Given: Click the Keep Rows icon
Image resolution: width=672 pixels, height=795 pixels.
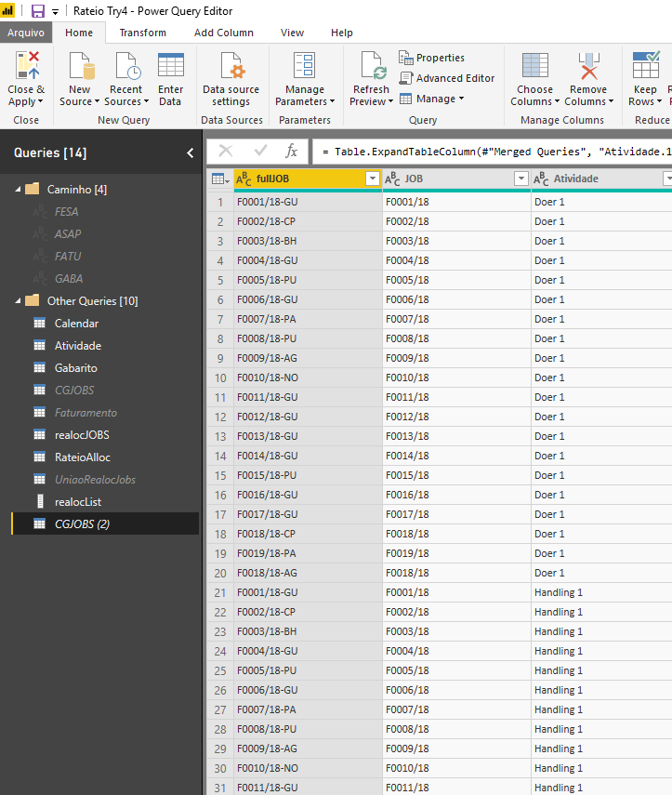Looking at the screenshot, I should pyautogui.click(x=646, y=64).
